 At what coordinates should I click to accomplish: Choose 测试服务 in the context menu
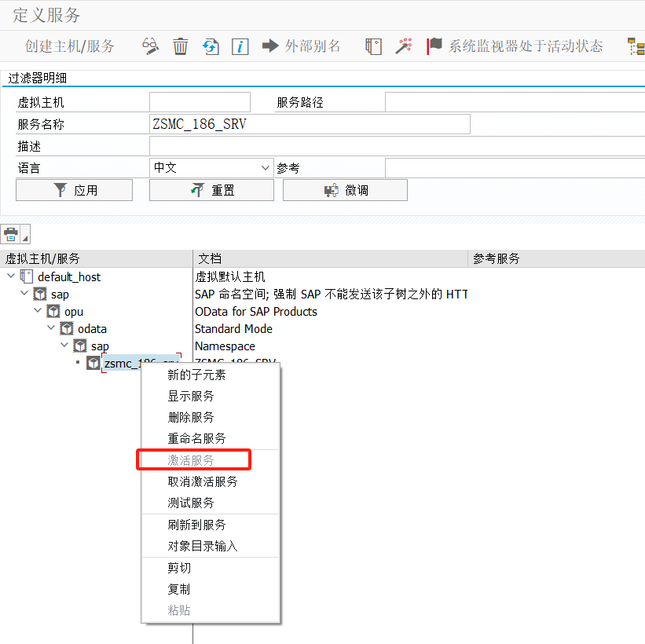tap(193, 503)
